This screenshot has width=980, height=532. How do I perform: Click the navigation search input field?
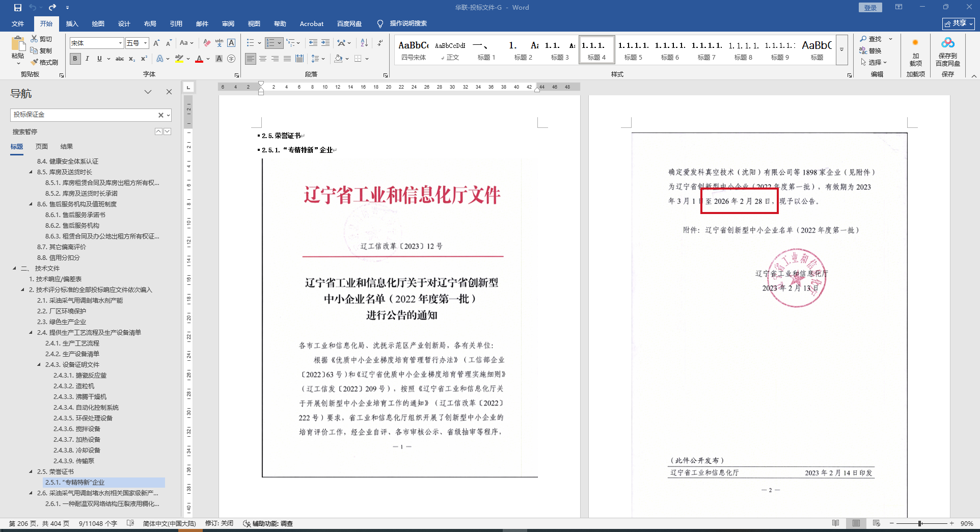[84, 115]
